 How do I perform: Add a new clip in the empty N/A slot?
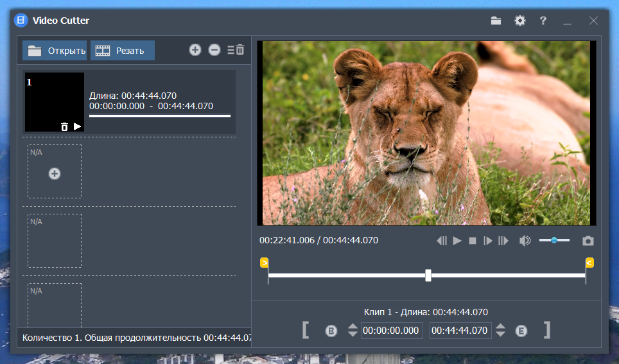[x=55, y=173]
